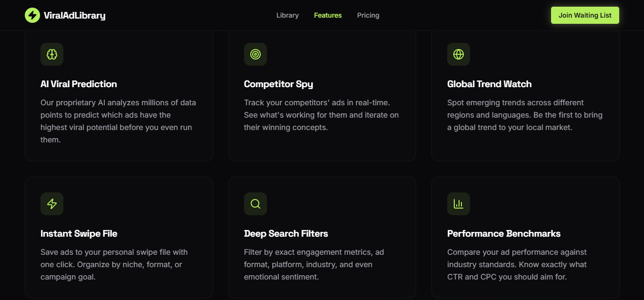Open the Pricing page
The image size is (644, 300).
coord(368,15)
